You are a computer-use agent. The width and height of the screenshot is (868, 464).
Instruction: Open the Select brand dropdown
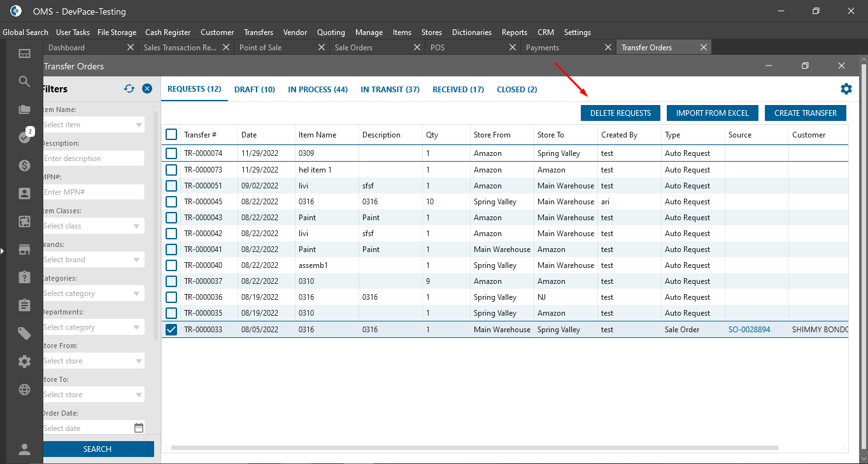coord(93,260)
